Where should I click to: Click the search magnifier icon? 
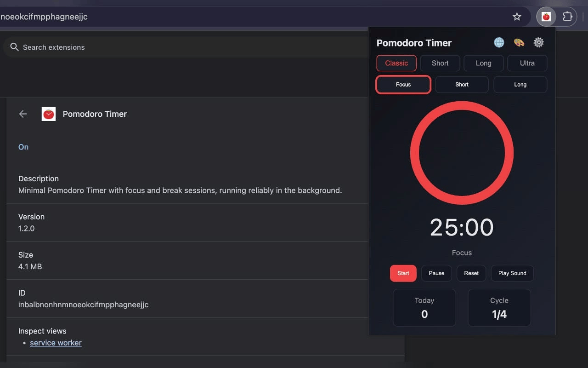[x=14, y=47]
